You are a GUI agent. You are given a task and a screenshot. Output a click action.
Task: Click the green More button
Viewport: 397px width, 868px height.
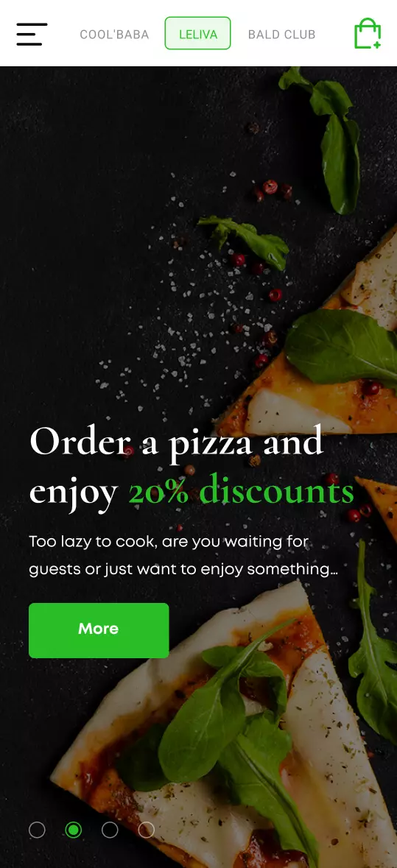[99, 630]
